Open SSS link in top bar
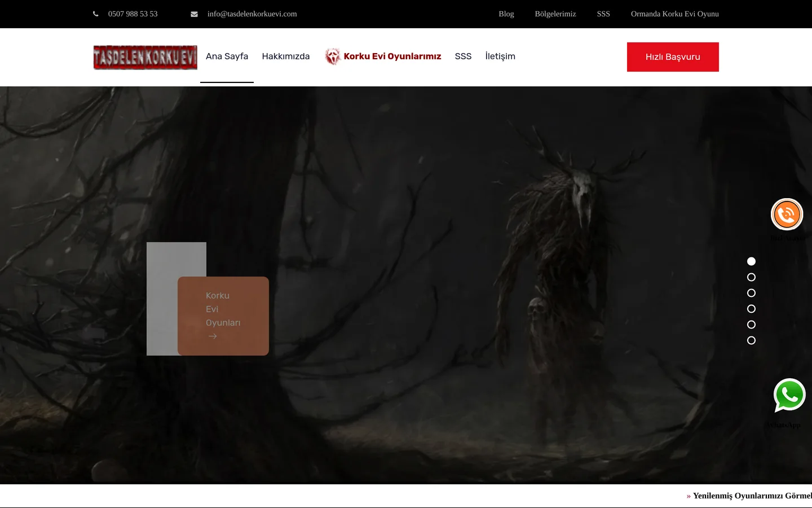812x508 pixels. tap(603, 14)
